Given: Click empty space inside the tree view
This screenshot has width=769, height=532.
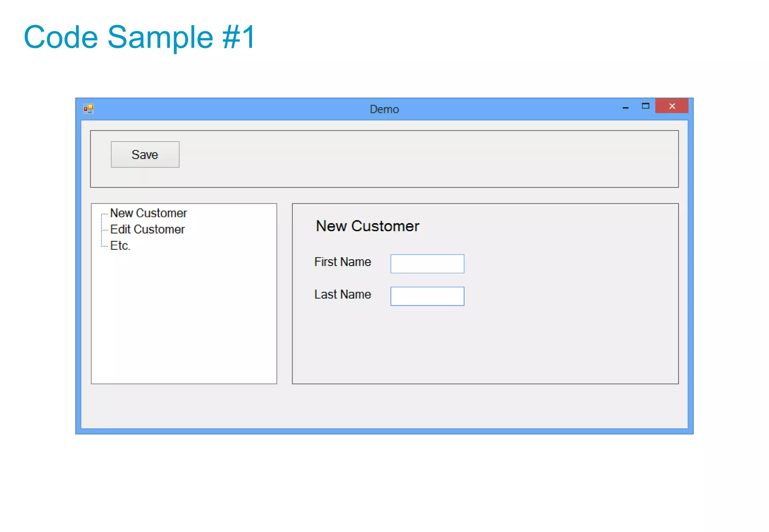Looking at the screenshot, I should tap(184, 319).
